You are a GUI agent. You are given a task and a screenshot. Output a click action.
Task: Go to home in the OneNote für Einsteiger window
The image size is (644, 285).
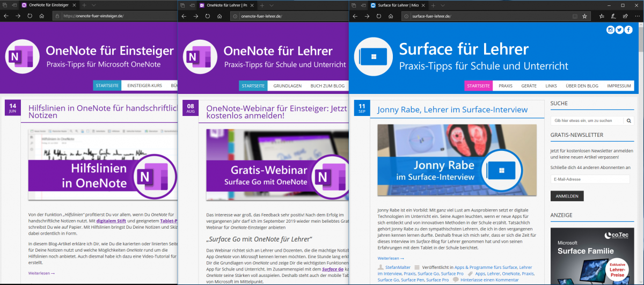tap(42, 16)
